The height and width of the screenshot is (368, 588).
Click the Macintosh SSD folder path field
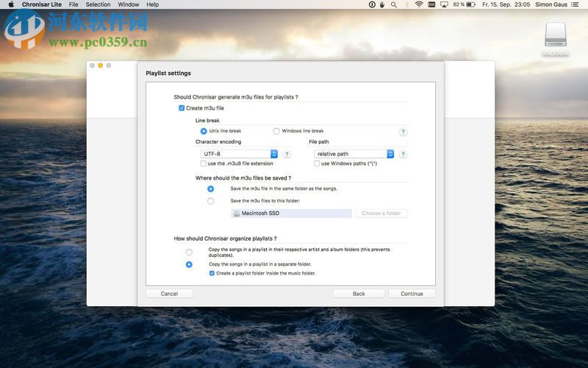click(291, 213)
